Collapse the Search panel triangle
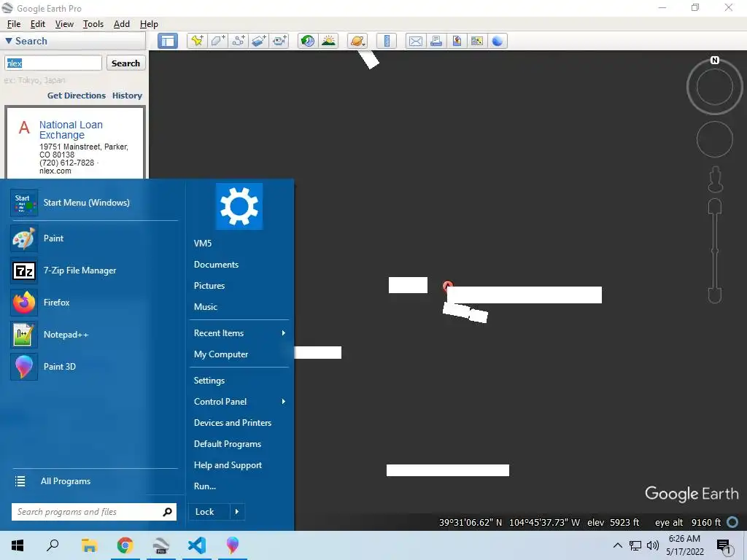 click(x=9, y=41)
